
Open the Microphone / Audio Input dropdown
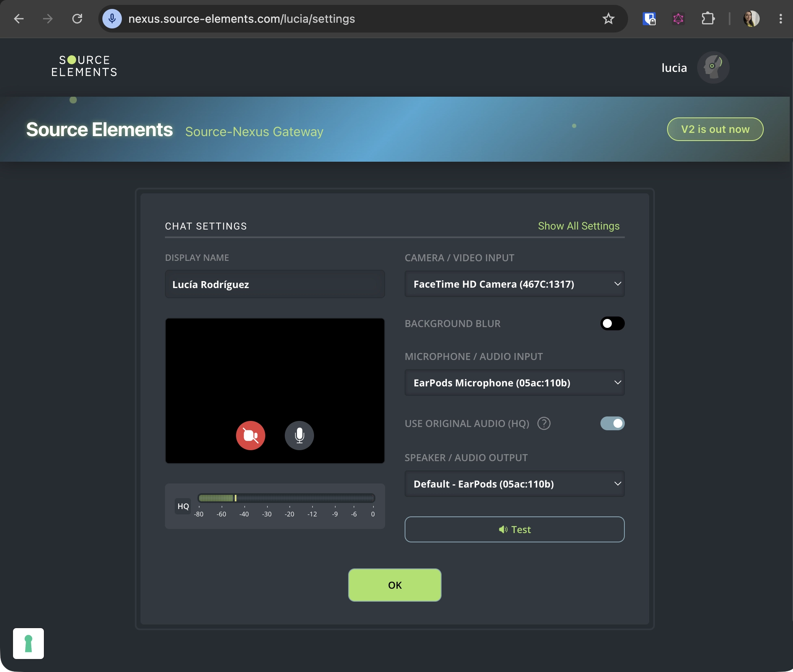(x=514, y=383)
